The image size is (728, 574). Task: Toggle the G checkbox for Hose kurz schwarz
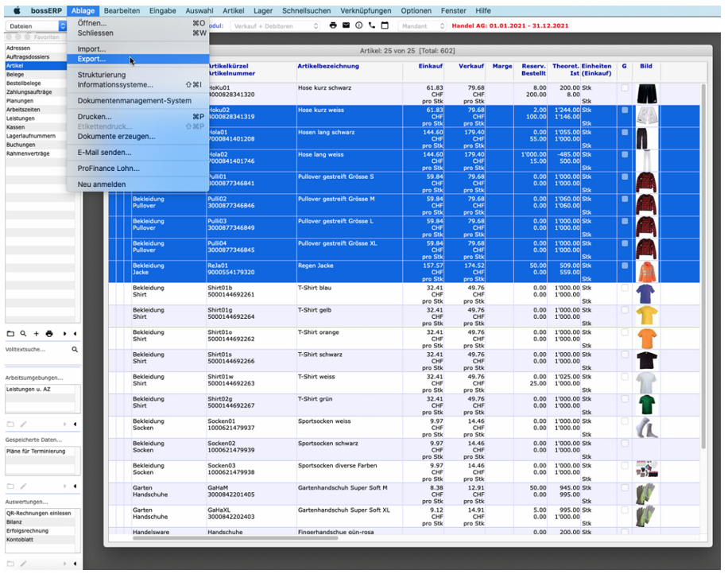pos(624,88)
